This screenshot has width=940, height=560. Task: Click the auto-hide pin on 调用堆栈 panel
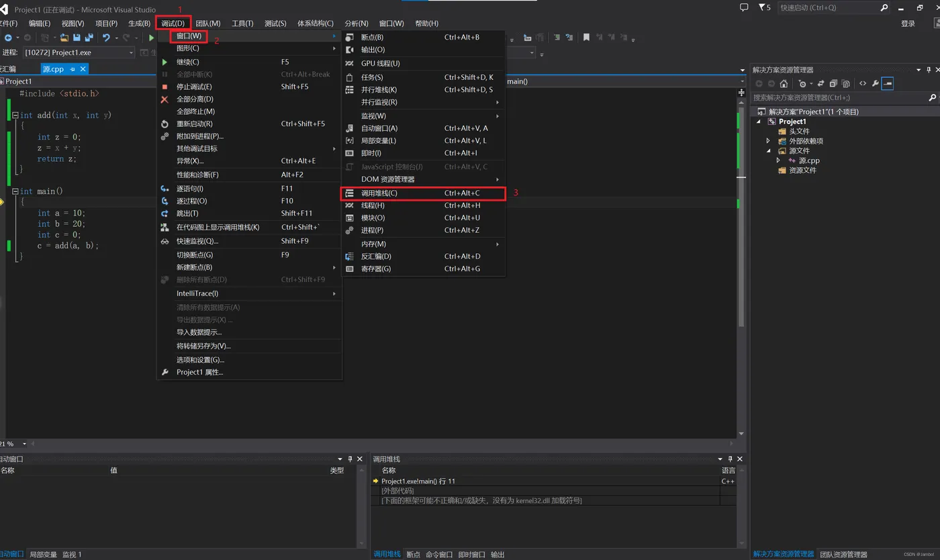pyautogui.click(x=731, y=459)
